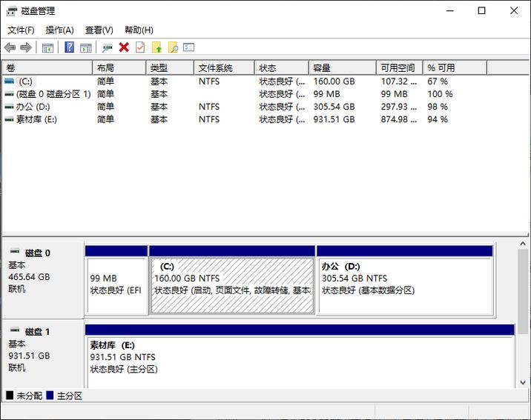Sort by the 可用空间 column header
The width and height of the screenshot is (531, 420).
(400, 68)
